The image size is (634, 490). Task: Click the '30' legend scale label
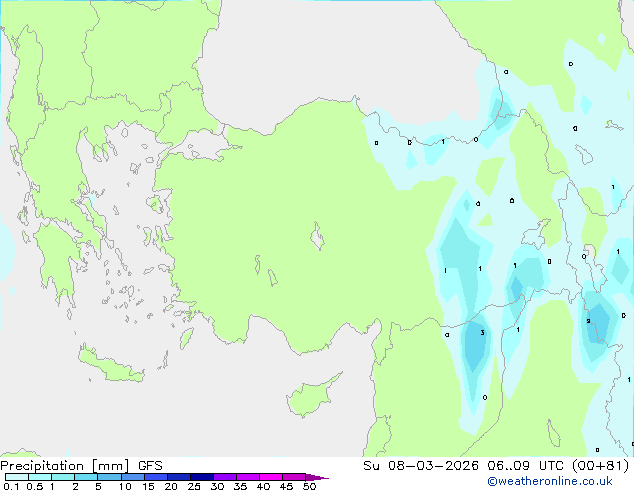click(x=217, y=486)
